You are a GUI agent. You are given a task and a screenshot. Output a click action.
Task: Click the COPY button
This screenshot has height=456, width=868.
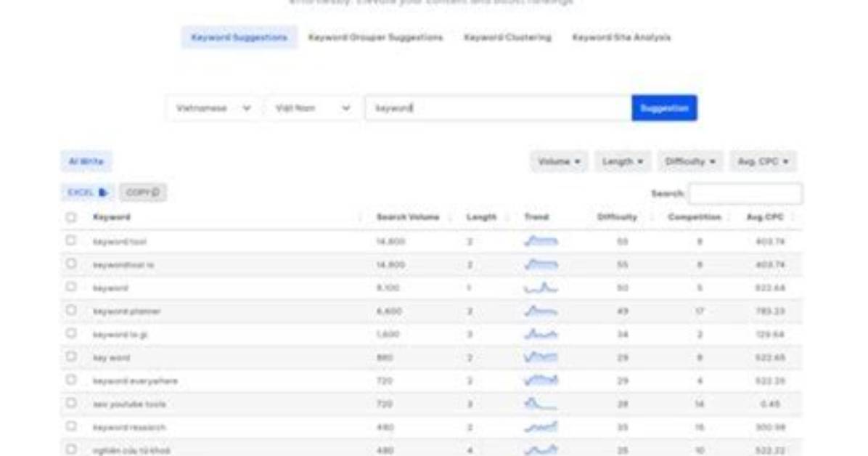[143, 192]
